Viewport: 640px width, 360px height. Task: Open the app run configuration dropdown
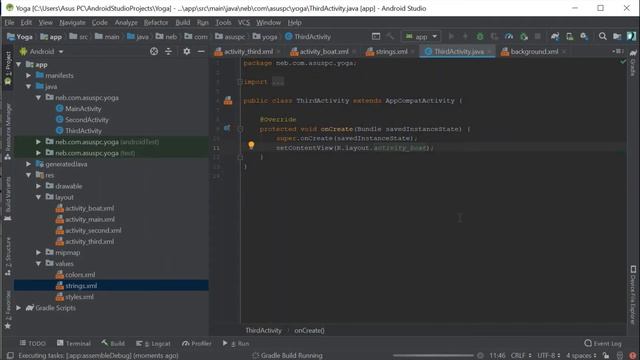(421, 37)
